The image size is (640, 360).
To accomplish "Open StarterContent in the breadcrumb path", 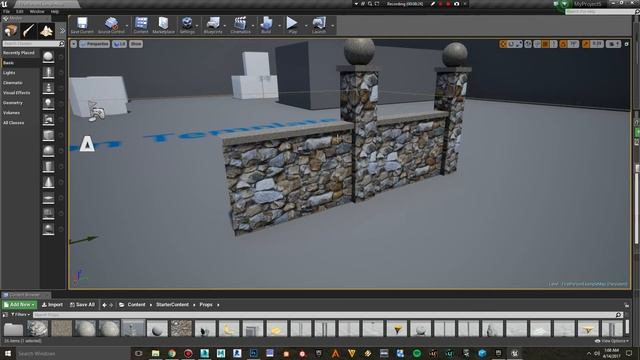I will 172,304.
